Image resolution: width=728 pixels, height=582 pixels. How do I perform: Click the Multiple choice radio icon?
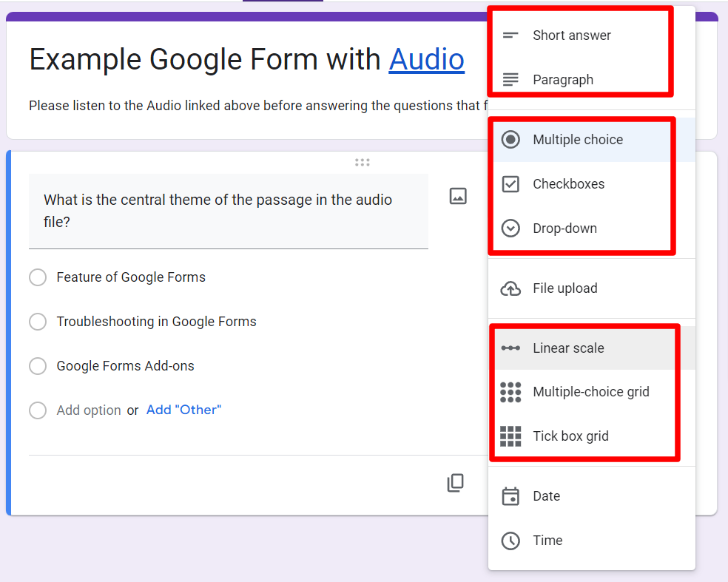click(x=510, y=140)
